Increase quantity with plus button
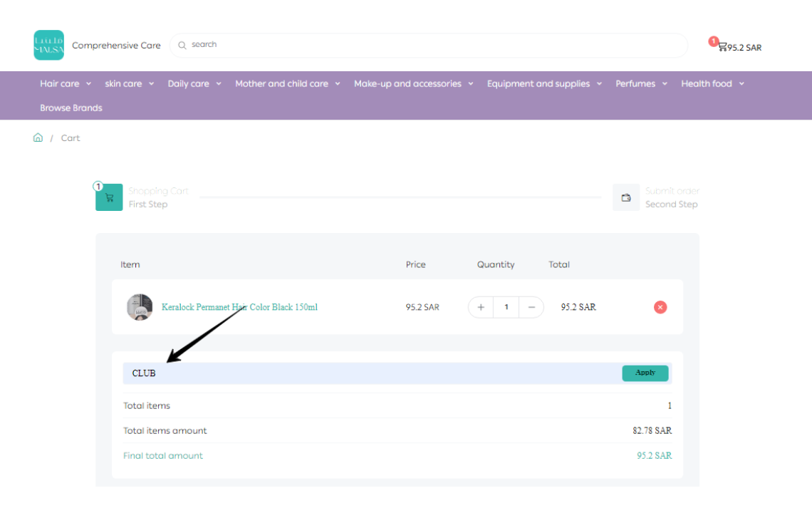Screen dimensions: 812x513 coord(481,307)
